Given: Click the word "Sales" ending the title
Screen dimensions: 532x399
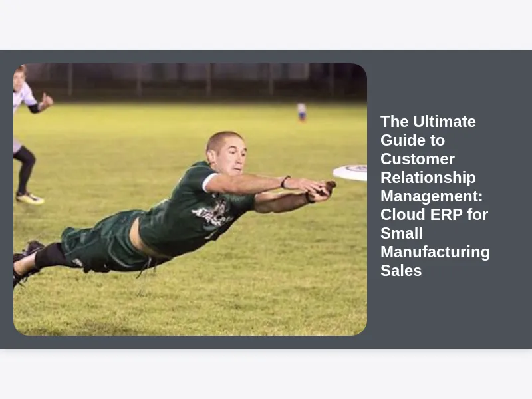Looking at the screenshot, I should pos(401,271).
